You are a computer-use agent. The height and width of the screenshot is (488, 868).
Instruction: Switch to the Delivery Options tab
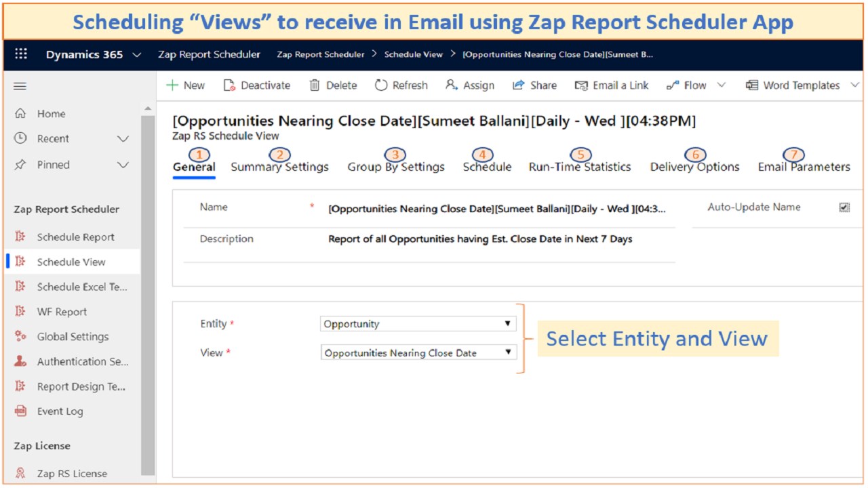pyautogui.click(x=694, y=167)
